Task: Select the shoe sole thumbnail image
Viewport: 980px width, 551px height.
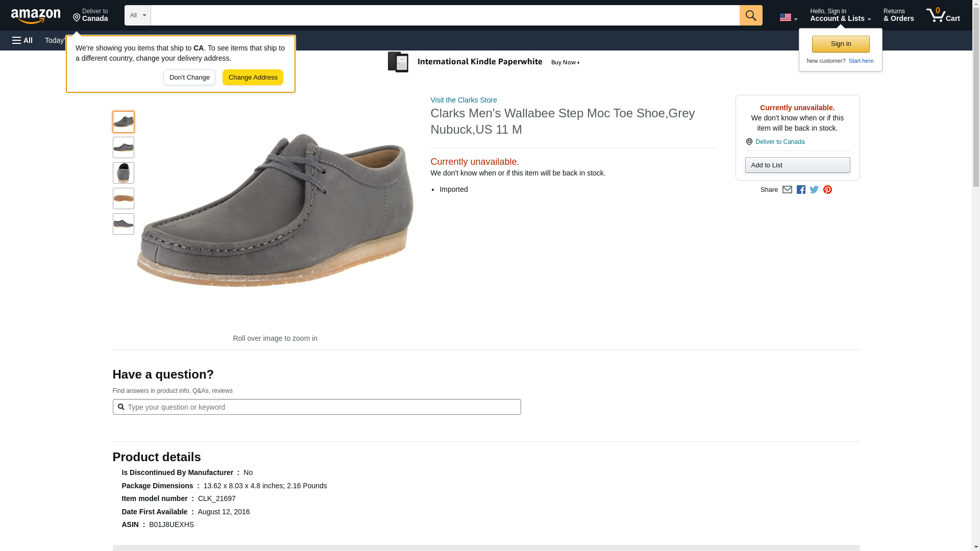Action: (x=124, y=198)
